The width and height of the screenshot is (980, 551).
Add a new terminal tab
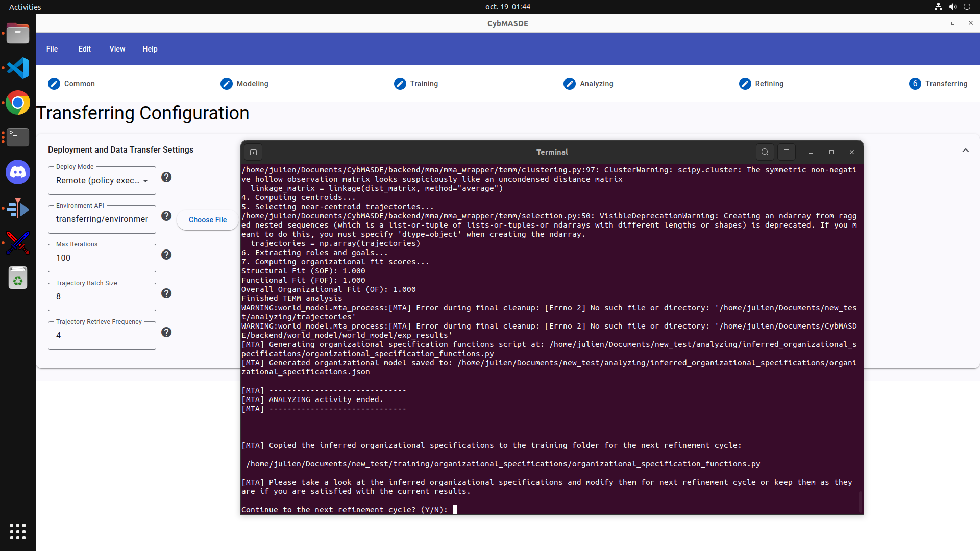pyautogui.click(x=253, y=152)
